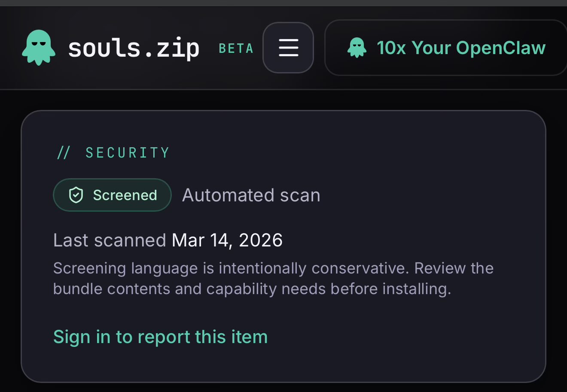
Task: Click the word Screened in badge
Action: pyautogui.click(x=125, y=195)
